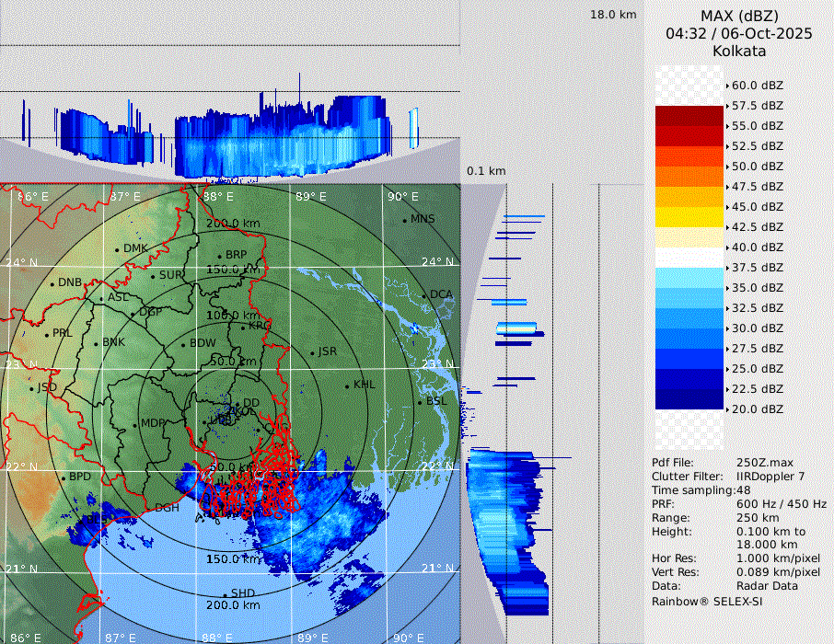The image size is (834, 644).
Task: Click the 250Z.max Pdf File value
Action: point(765,463)
